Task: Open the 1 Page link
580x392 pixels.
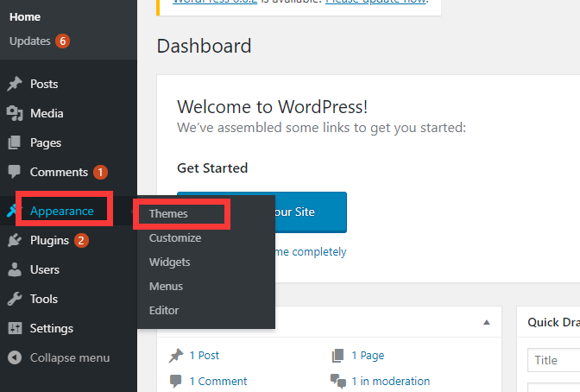Action: 368,356
